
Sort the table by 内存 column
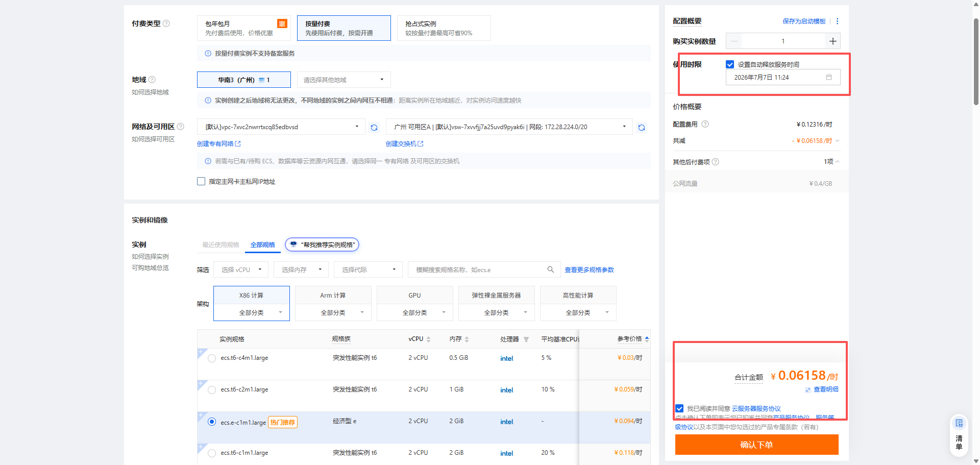[467, 339]
